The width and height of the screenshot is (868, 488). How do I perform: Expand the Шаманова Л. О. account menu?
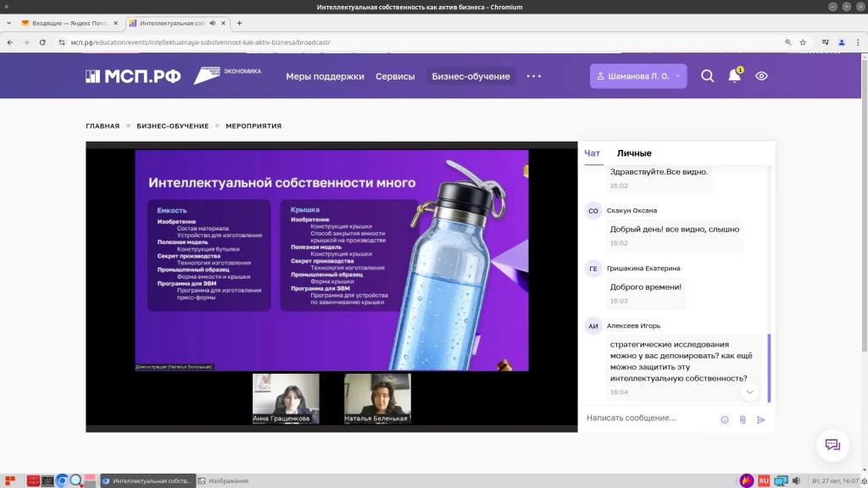tap(638, 75)
